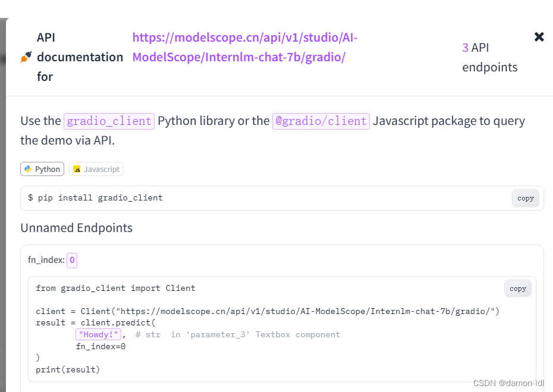Click the 'result = client.predict(' line
The height and width of the screenshot is (392, 553).
click(96, 323)
